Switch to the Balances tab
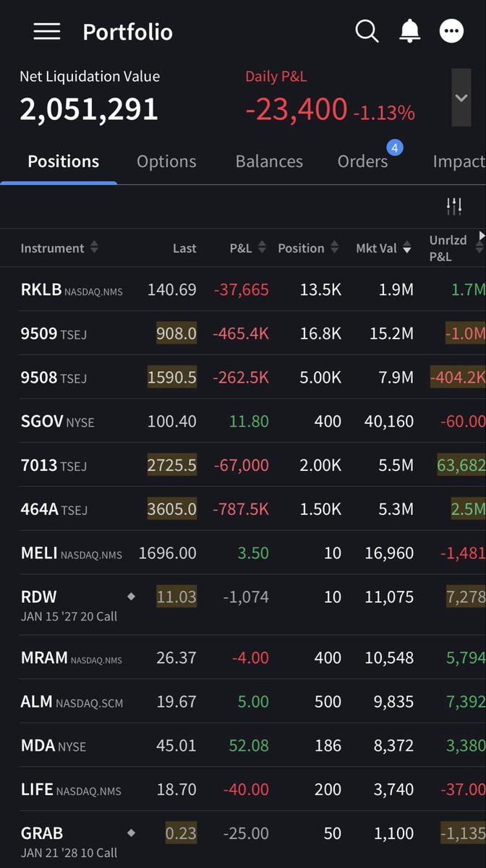486x868 pixels. [269, 161]
